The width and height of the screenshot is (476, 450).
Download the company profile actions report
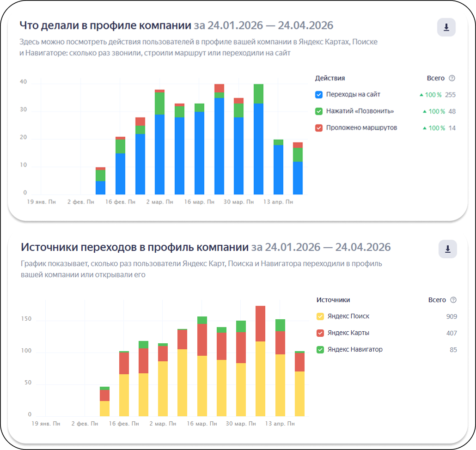(x=446, y=27)
